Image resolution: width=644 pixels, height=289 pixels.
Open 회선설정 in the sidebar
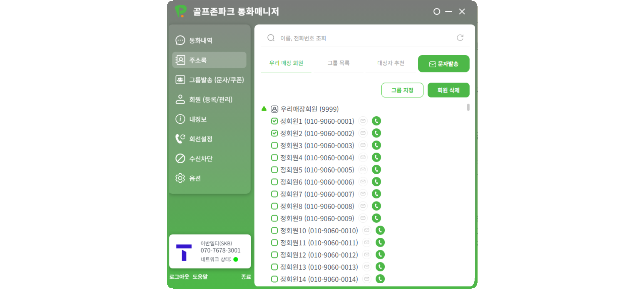201,139
